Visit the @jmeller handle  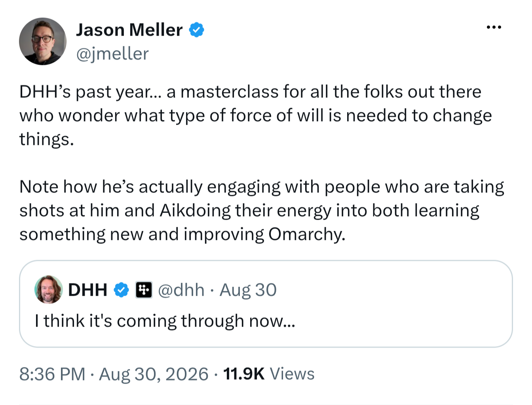point(112,54)
